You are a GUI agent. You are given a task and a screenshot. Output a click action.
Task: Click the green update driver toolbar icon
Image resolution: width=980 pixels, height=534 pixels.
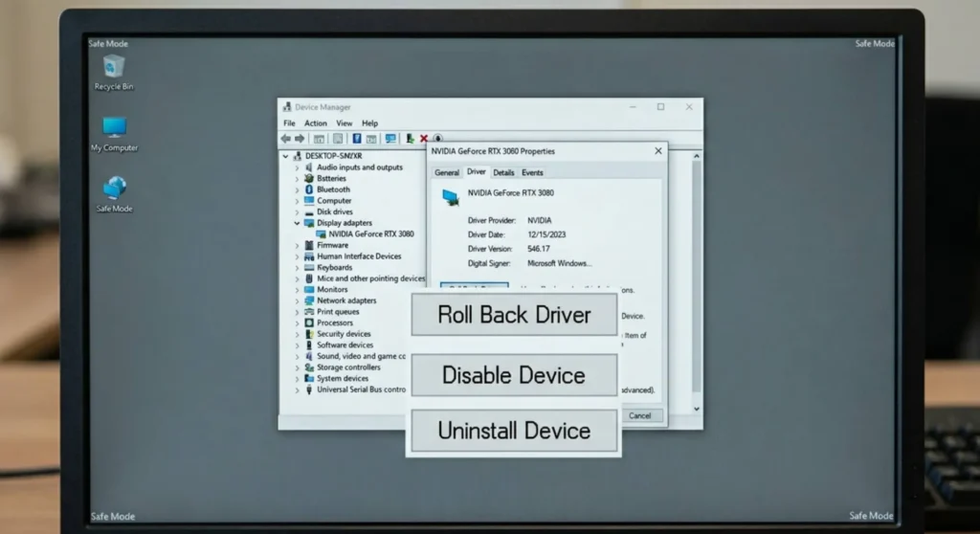pyautogui.click(x=410, y=139)
